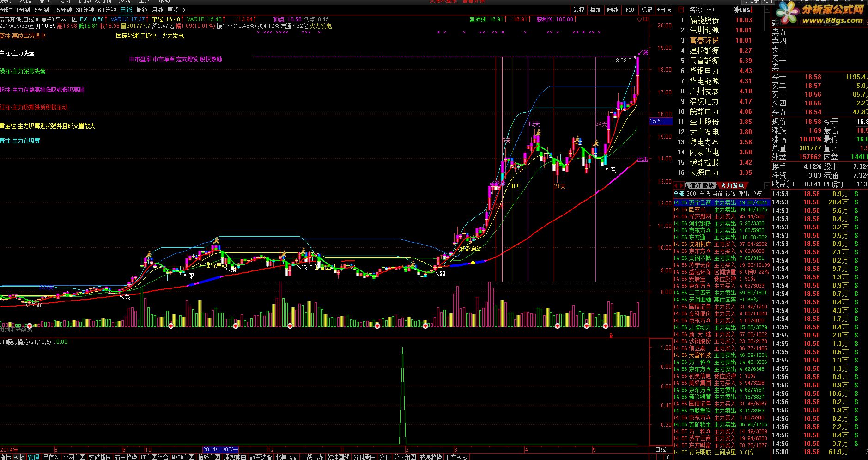Image resolution: width=868 pixels, height=460 pixels.
Task: Click the 标记 mark button
Action: (x=647, y=10)
